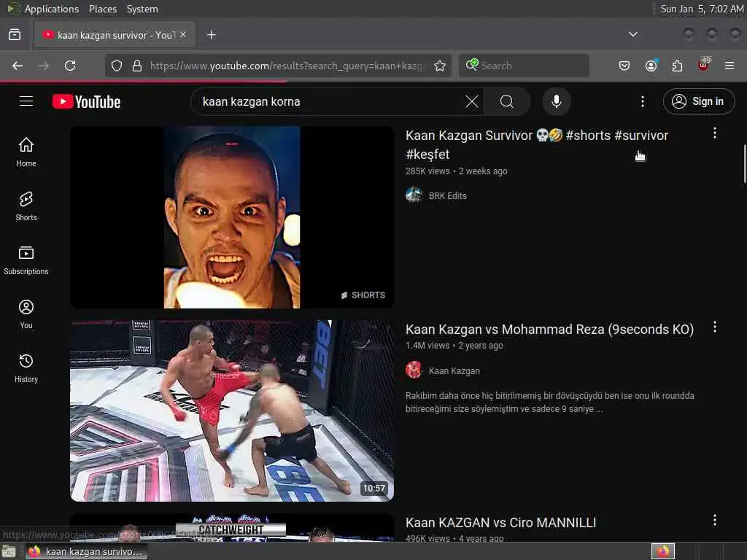The width and height of the screenshot is (747, 560).
Task: Click the show desktop taskbar icon
Action: (9, 551)
